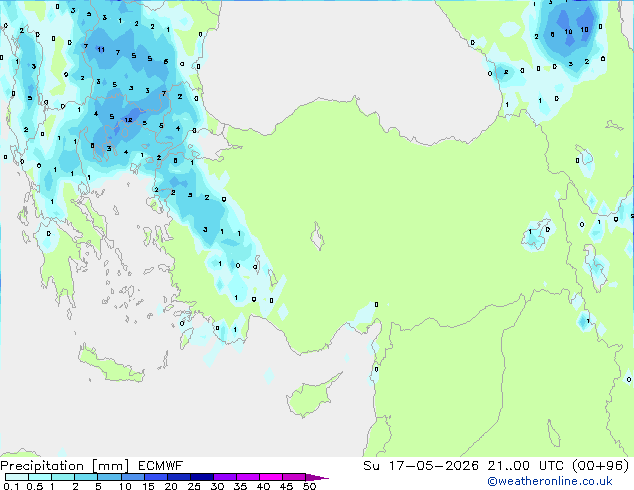Click the '(00+96)' forecast offset text
Viewport: 634px width, 490px height.
click(x=602, y=466)
